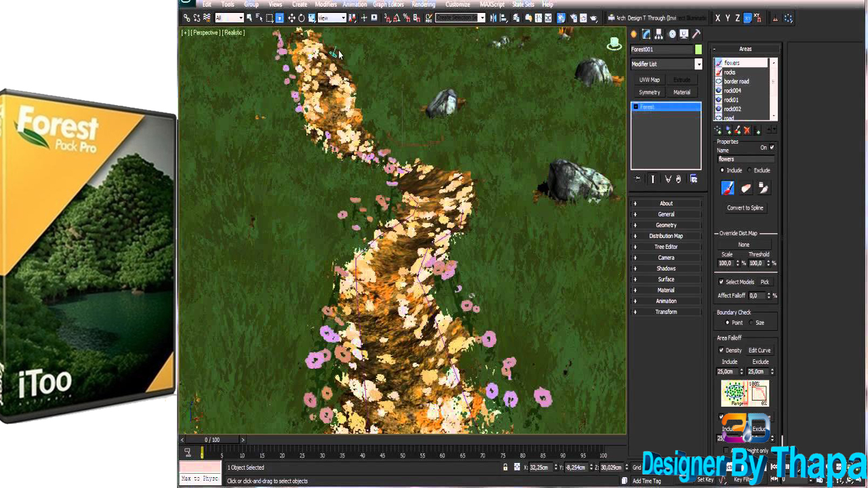Screen dimensions: 868x488
Task: Click the Select and Link chain icon
Action: (x=186, y=18)
